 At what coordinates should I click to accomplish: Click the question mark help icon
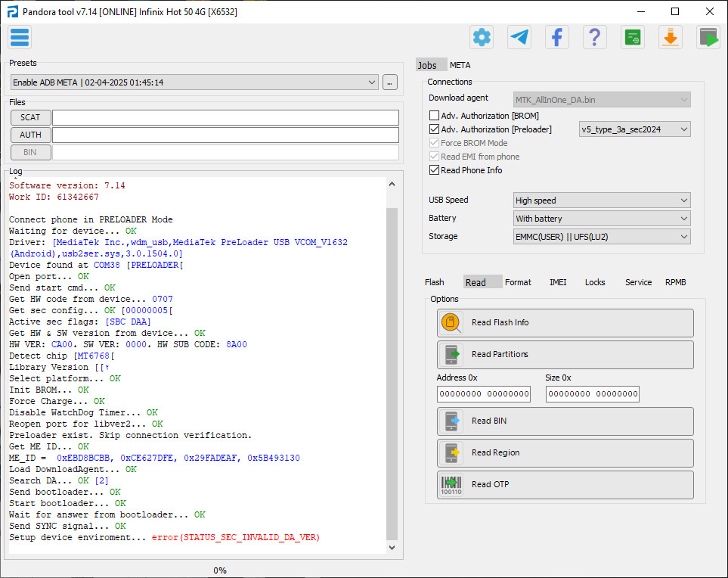[x=595, y=37]
